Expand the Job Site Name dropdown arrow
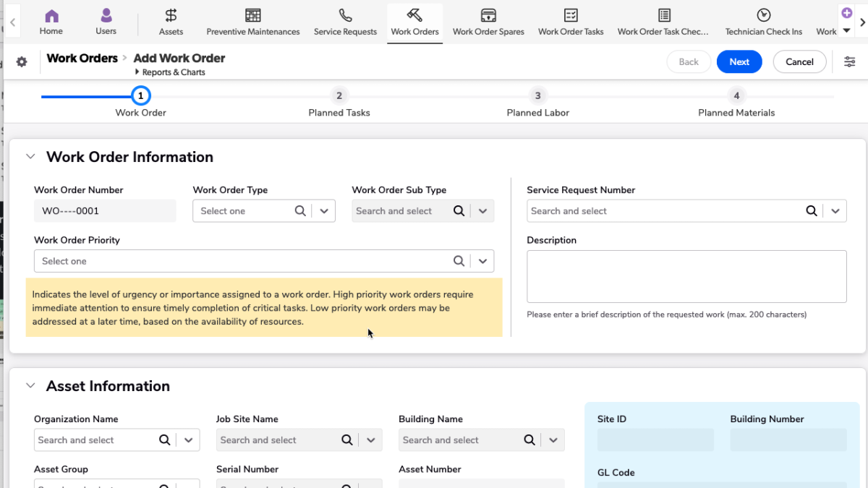 click(x=371, y=440)
